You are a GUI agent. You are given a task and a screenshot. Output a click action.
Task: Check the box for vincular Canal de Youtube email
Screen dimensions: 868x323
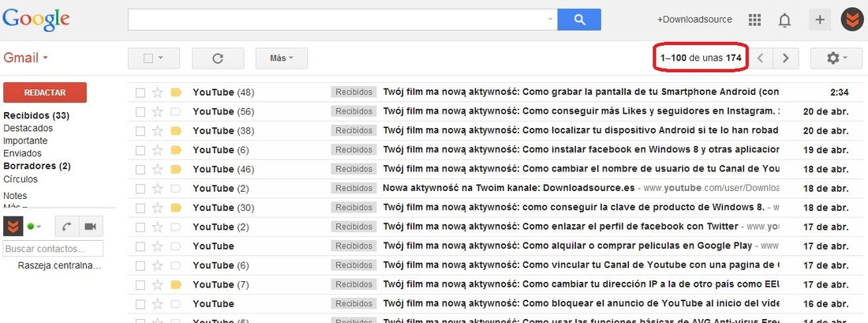[x=140, y=265]
